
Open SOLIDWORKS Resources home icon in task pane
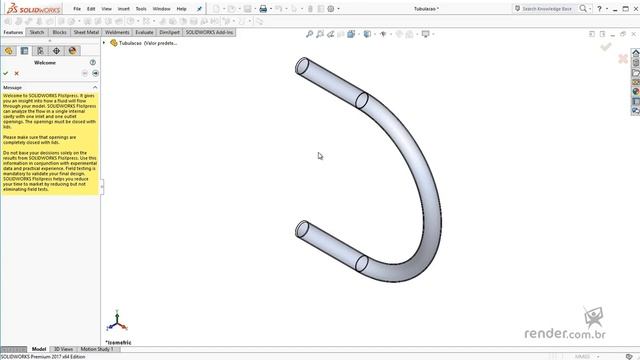pos(636,53)
